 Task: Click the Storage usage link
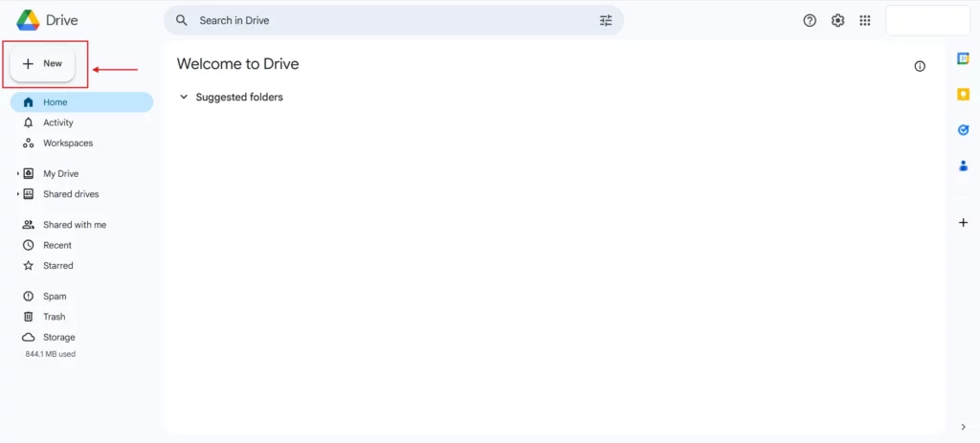click(x=58, y=337)
